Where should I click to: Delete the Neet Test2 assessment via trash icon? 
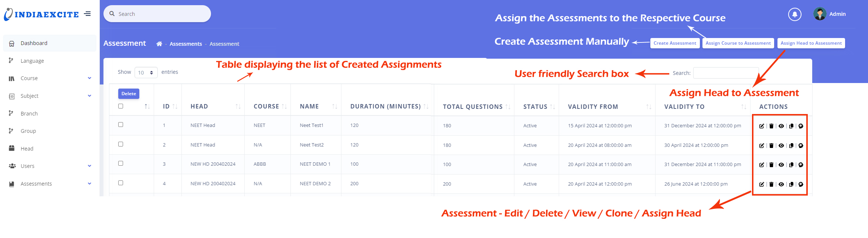tap(771, 146)
